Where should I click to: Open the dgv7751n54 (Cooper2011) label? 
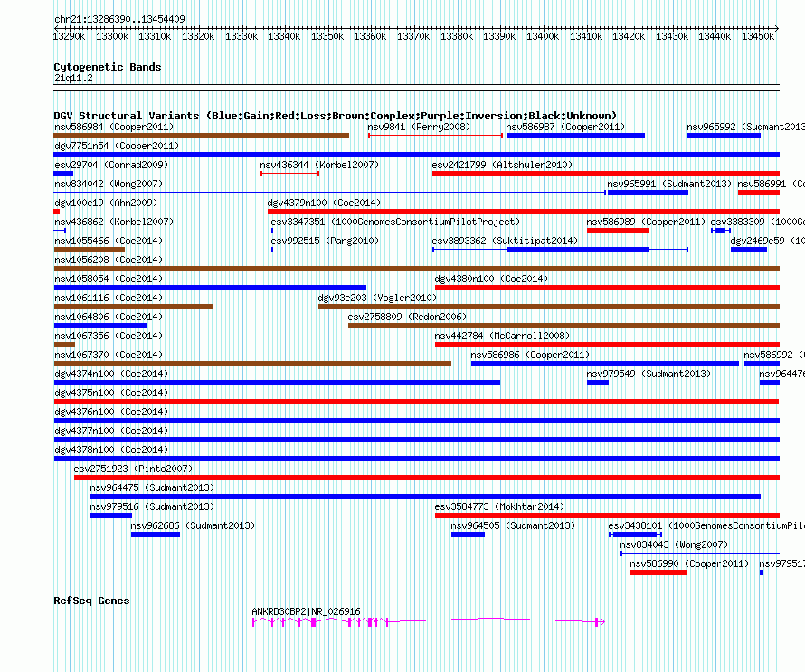[117, 146]
